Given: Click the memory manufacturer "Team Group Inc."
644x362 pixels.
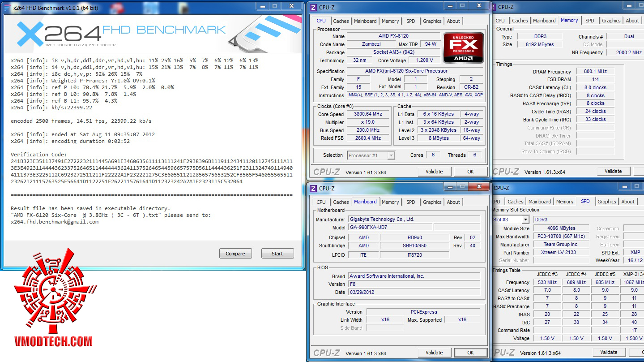Looking at the screenshot, I should [561, 245].
